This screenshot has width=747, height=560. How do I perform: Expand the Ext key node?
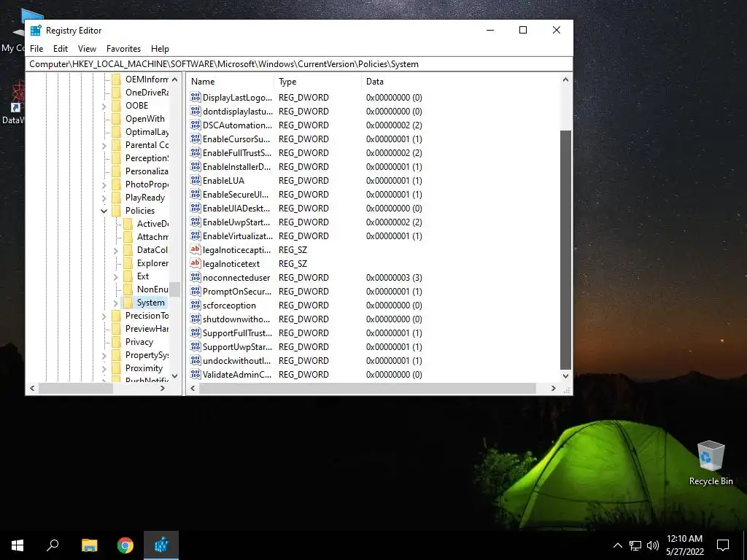[116, 276]
